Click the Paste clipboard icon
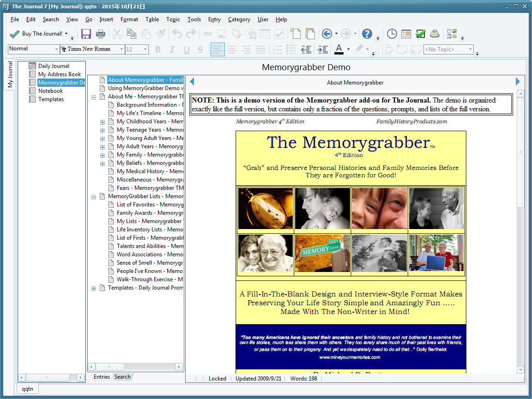The height and width of the screenshot is (399, 532). (146, 34)
